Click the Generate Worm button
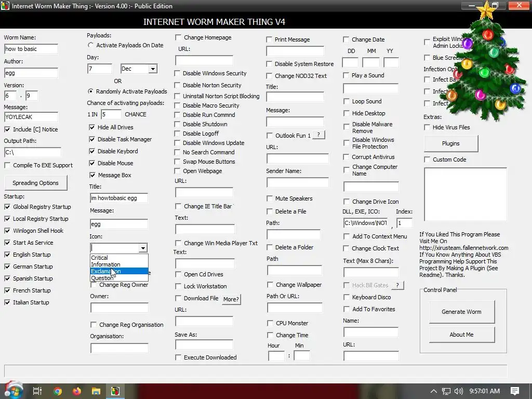The height and width of the screenshot is (399, 532). pos(461,312)
